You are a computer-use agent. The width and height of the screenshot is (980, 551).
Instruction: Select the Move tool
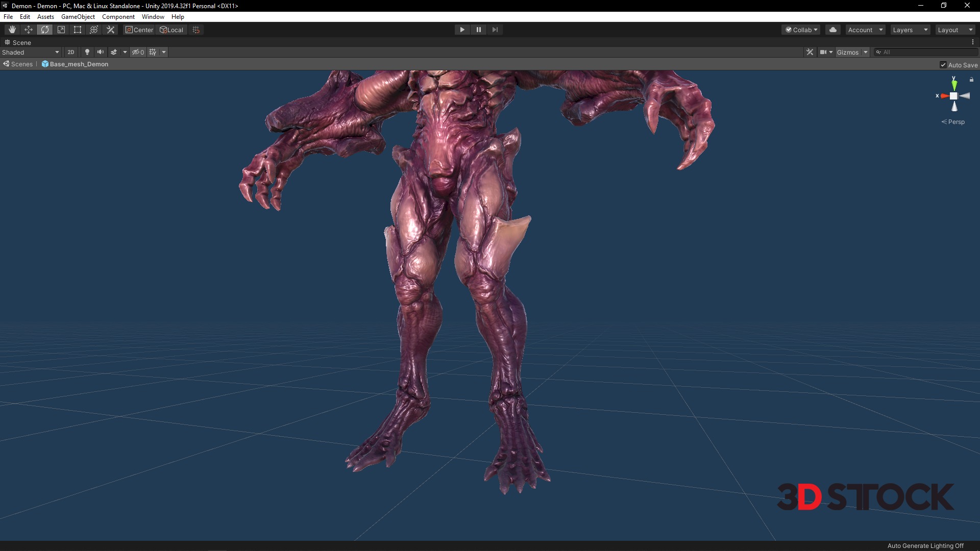[29, 30]
